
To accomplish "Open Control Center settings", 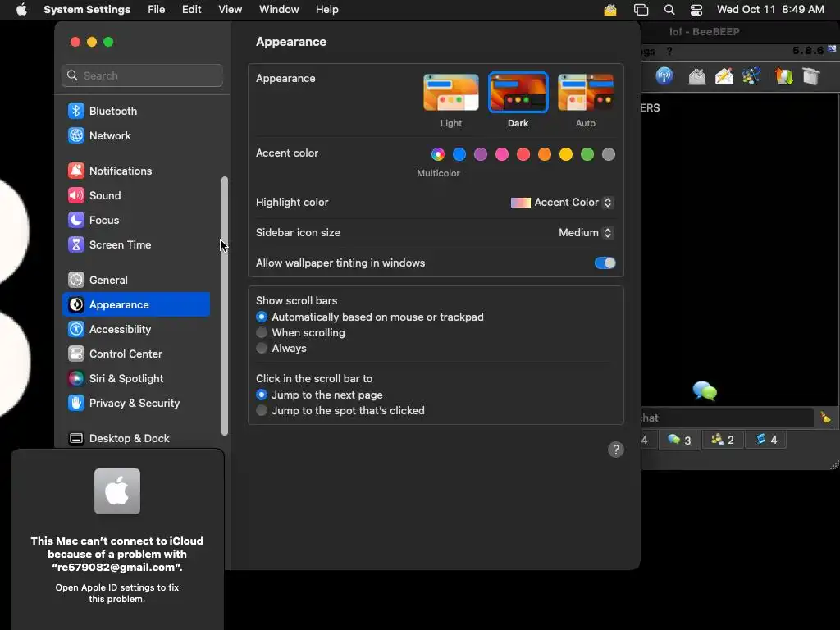I will (x=136, y=354).
